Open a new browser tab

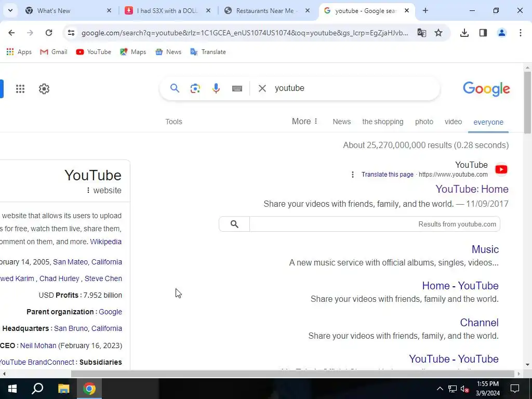tap(425, 10)
